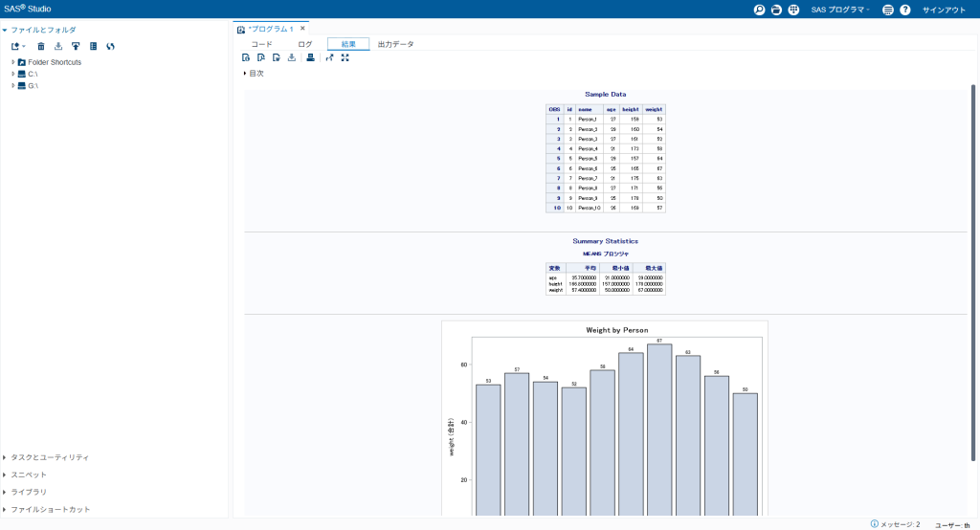
Task: Select the C:\ drive item
Action: pyautogui.click(x=33, y=75)
